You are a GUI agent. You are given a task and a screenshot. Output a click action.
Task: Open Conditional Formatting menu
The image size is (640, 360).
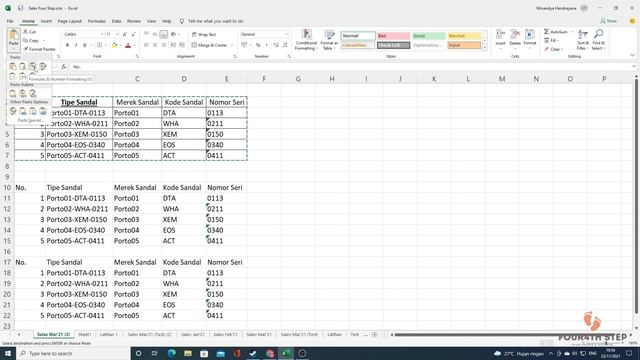pos(306,40)
